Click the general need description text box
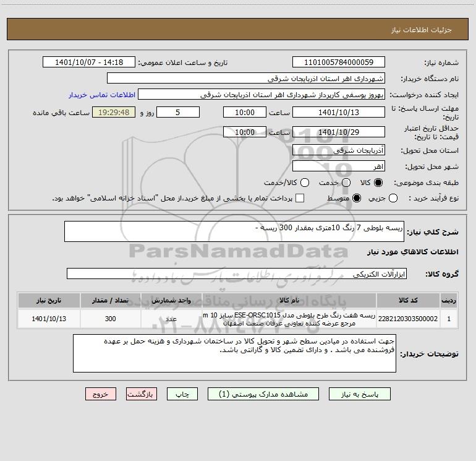 234,231
